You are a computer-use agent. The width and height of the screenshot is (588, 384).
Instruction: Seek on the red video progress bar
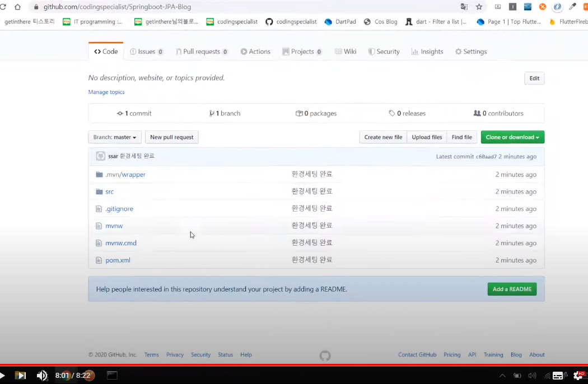click(294, 364)
